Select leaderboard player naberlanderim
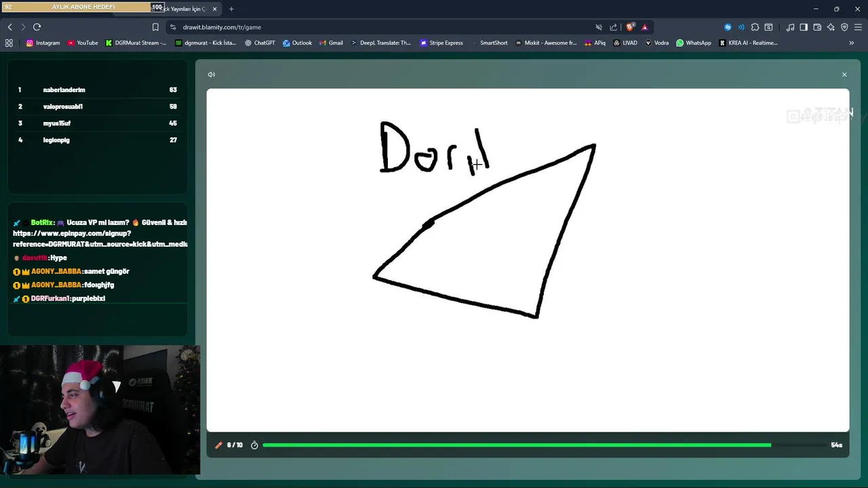The width and height of the screenshot is (868, 488). point(98,89)
